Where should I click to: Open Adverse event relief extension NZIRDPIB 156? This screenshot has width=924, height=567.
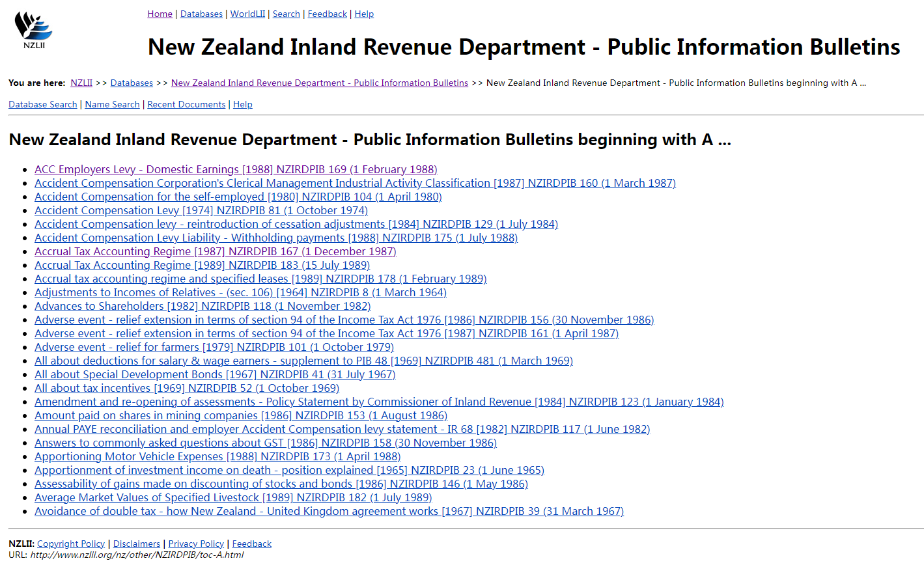click(344, 320)
